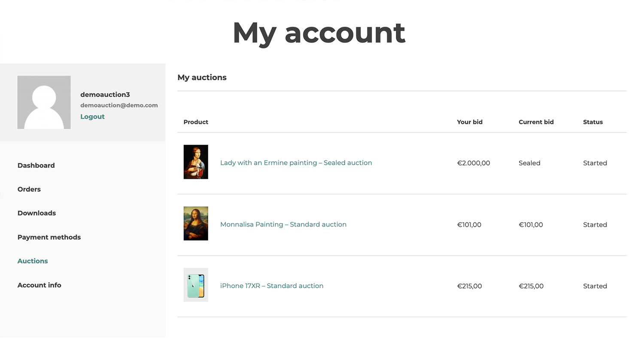Log out via the Logout link

[92, 117]
